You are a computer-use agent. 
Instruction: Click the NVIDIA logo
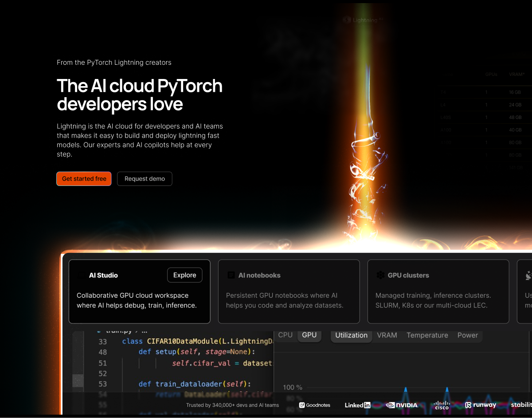pyautogui.click(x=402, y=405)
